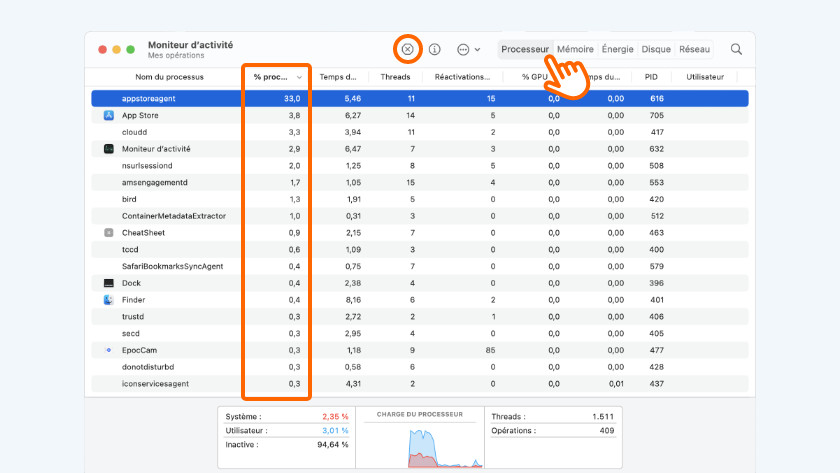Select the amsengagementd process
Viewport: 840px width, 473px height.
coord(420,182)
